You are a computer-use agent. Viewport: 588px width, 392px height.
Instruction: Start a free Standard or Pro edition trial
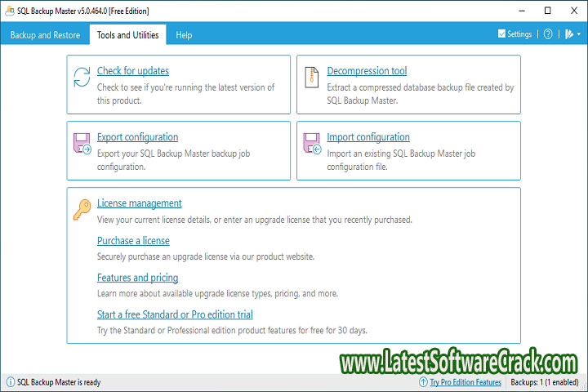coord(175,314)
